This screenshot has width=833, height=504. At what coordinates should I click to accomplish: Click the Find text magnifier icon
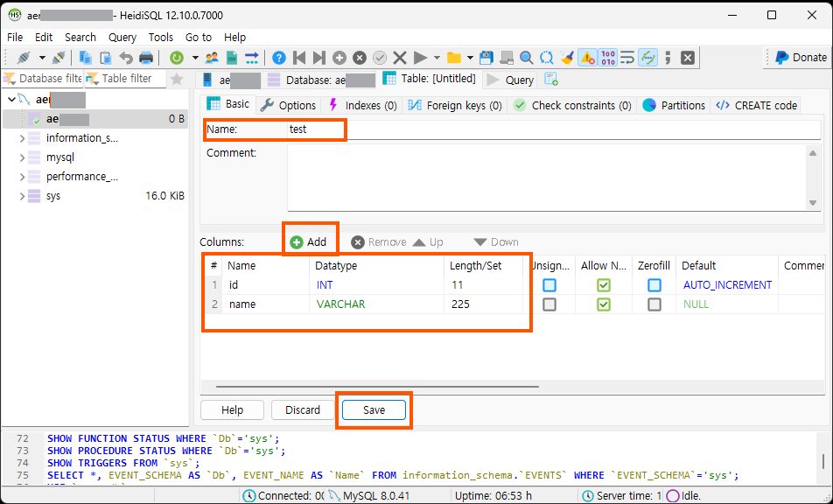click(x=526, y=58)
